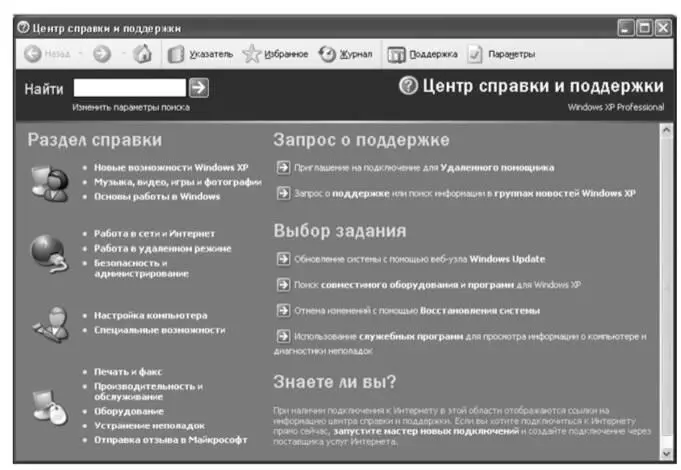
Task: Open Музыка, видео, игры и фотографии topic
Action: tap(178, 182)
